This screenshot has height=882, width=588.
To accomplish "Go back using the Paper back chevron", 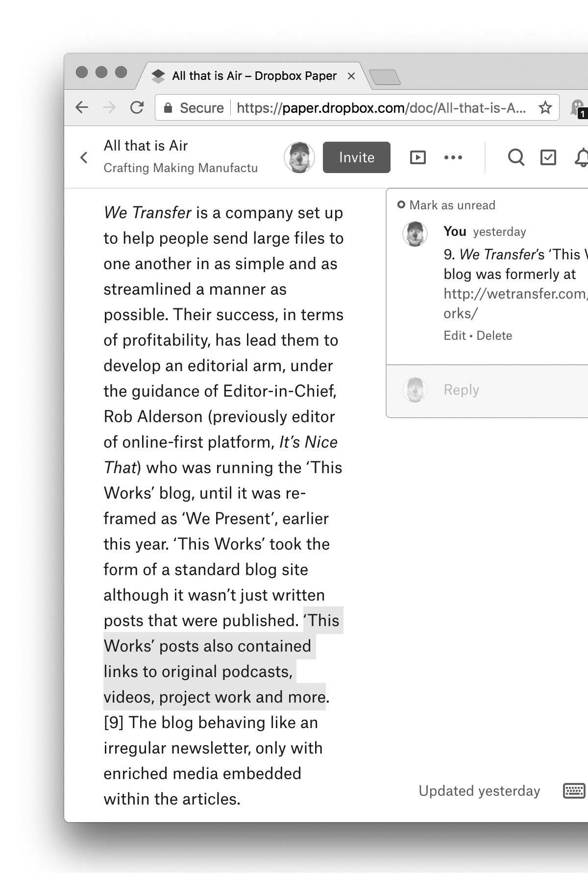I will pyautogui.click(x=84, y=157).
